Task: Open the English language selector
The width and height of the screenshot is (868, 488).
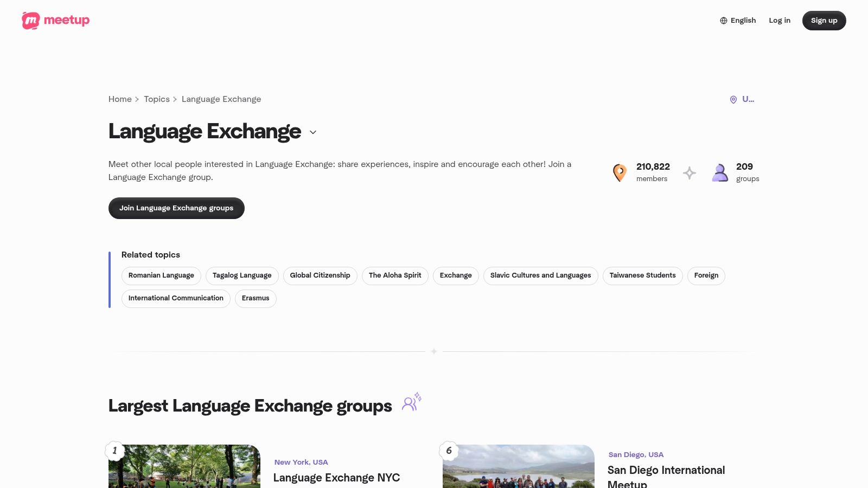Action: pos(738,20)
